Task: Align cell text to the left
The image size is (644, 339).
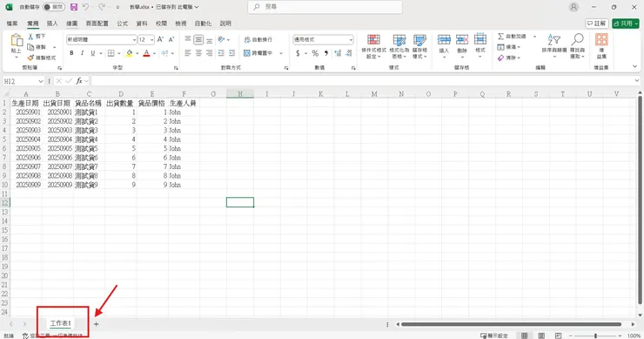Action: coord(188,53)
